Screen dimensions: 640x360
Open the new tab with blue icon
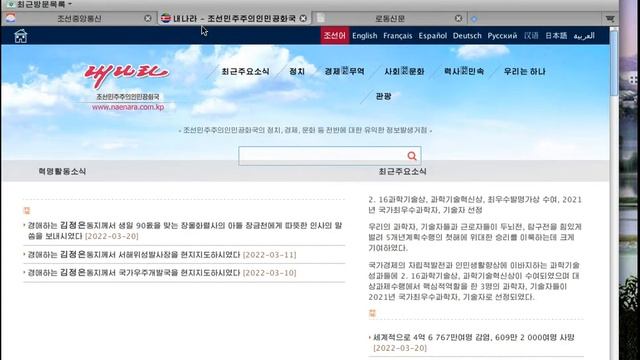(x=474, y=19)
